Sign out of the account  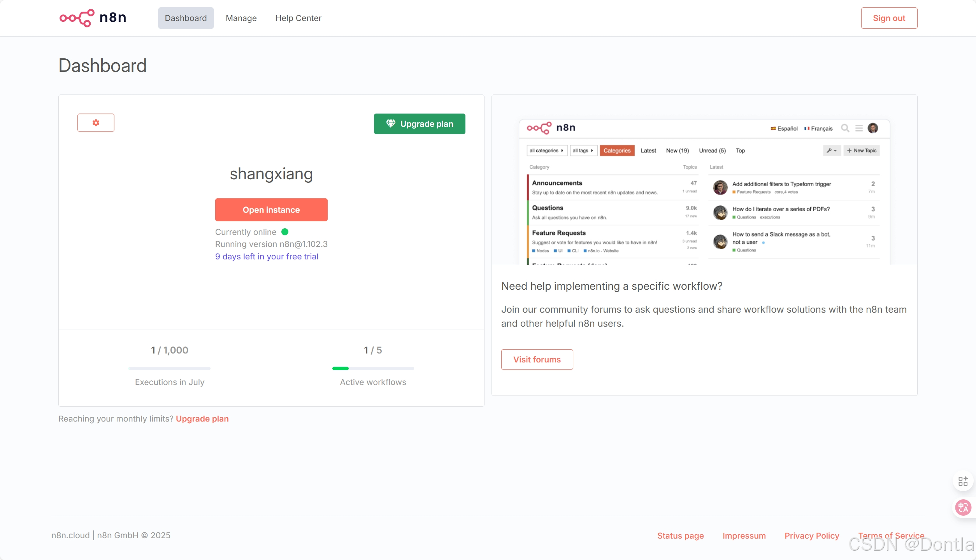(889, 18)
